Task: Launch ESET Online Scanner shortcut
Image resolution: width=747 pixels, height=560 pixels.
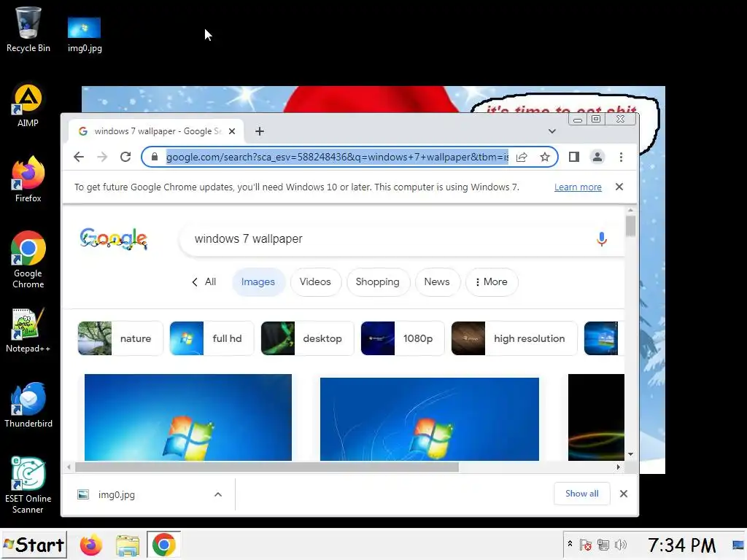Action: pos(28,485)
